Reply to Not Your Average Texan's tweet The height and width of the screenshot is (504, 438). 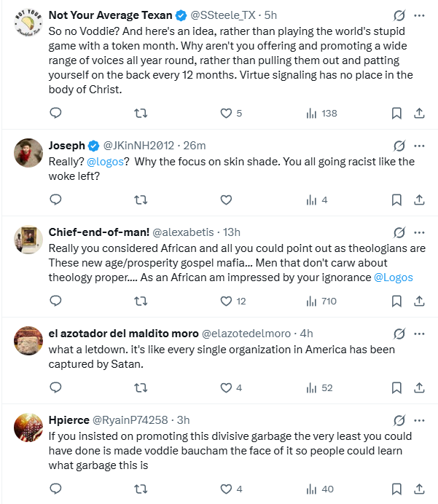click(x=55, y=113)
